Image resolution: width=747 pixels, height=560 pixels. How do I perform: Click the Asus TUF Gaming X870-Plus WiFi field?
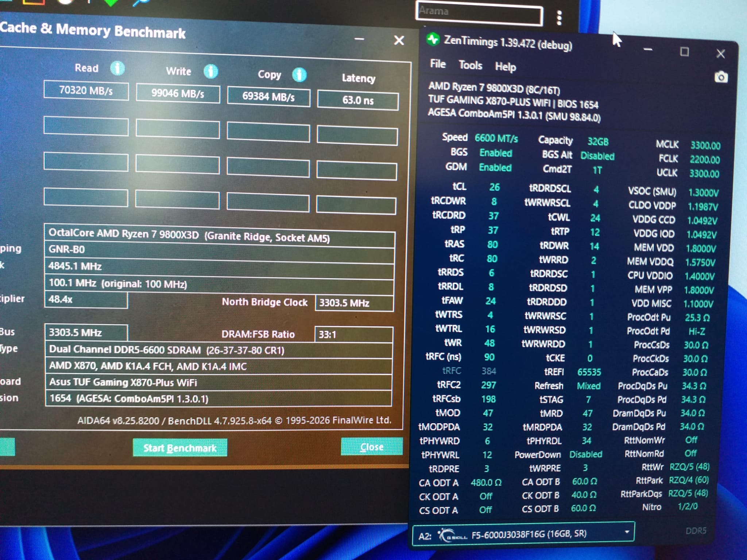pos(218,382)
